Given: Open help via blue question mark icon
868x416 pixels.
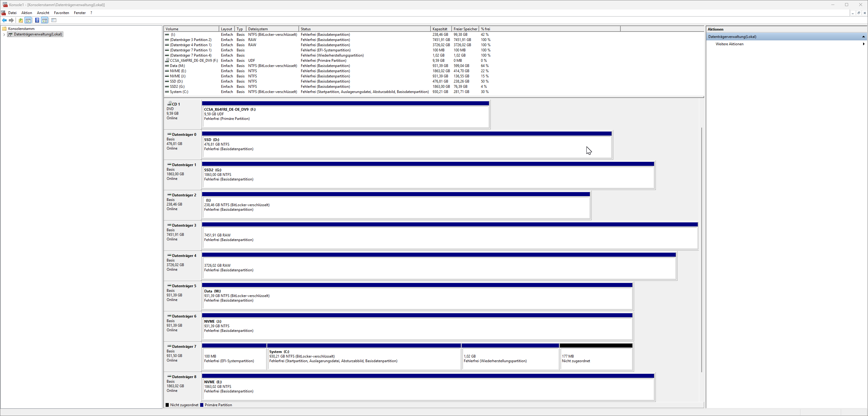Looking at the screenshot, I should click(x=37, y=20).
